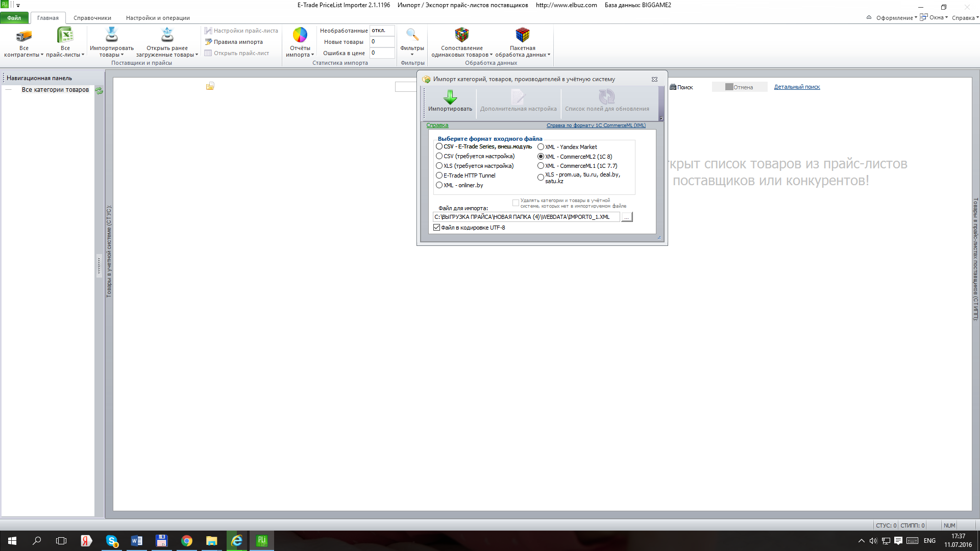Open the Файл tab

click(x=14, y=18)
